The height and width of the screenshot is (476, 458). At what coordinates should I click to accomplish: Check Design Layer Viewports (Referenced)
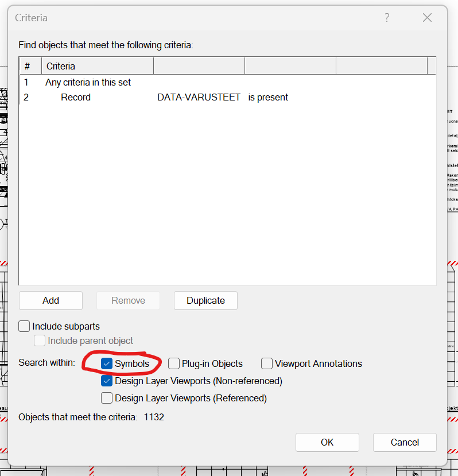(107, 398)
